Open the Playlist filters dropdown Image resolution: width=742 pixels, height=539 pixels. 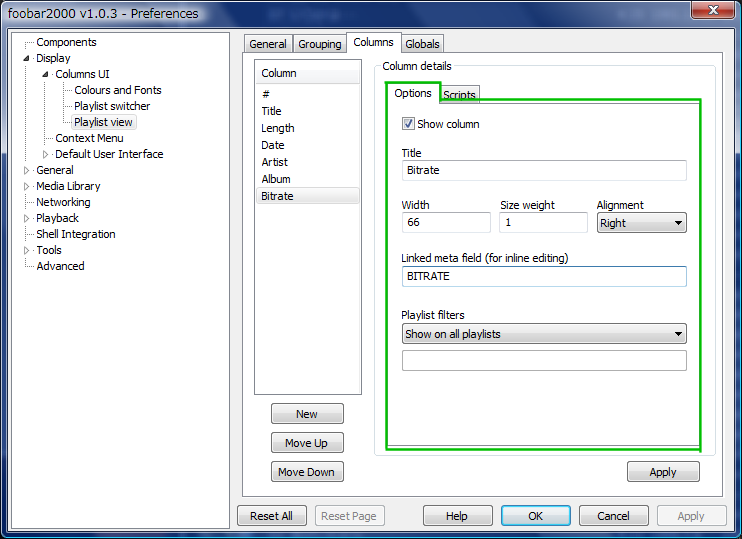coord(544,334)
